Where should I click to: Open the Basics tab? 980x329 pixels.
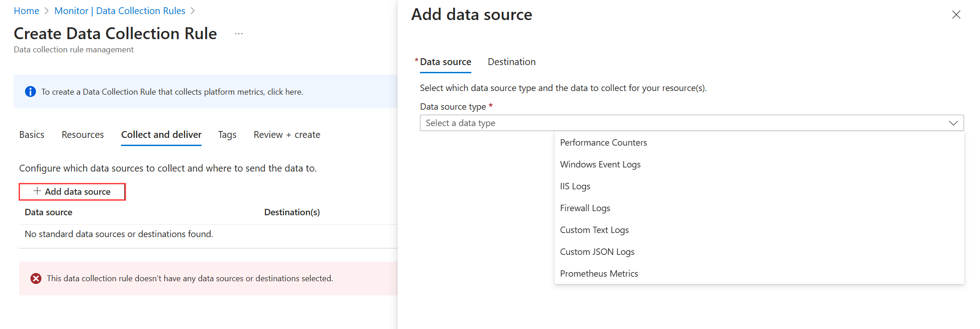32,135
